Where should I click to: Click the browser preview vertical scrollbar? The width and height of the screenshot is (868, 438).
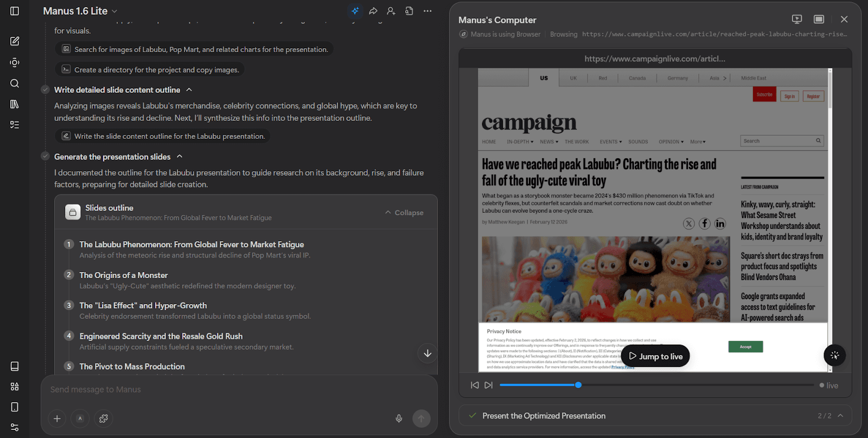click(x=830, y=89)
